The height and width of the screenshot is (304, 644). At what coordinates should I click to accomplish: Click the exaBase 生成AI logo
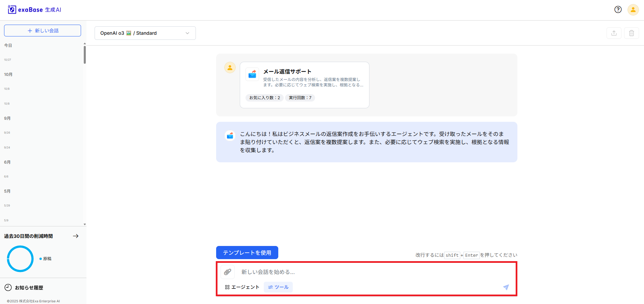click(34, 9)
